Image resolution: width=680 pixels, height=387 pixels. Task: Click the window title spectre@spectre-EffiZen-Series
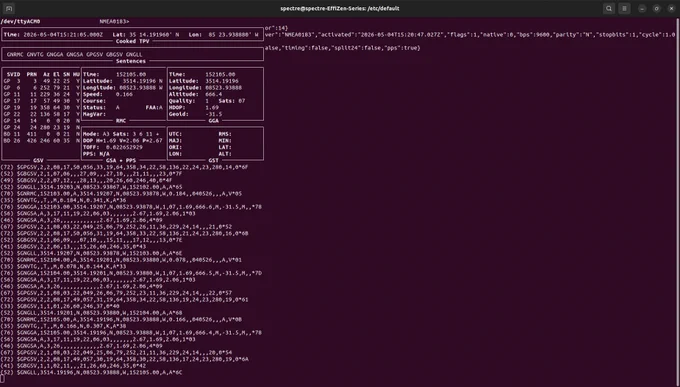pos(340,8)
